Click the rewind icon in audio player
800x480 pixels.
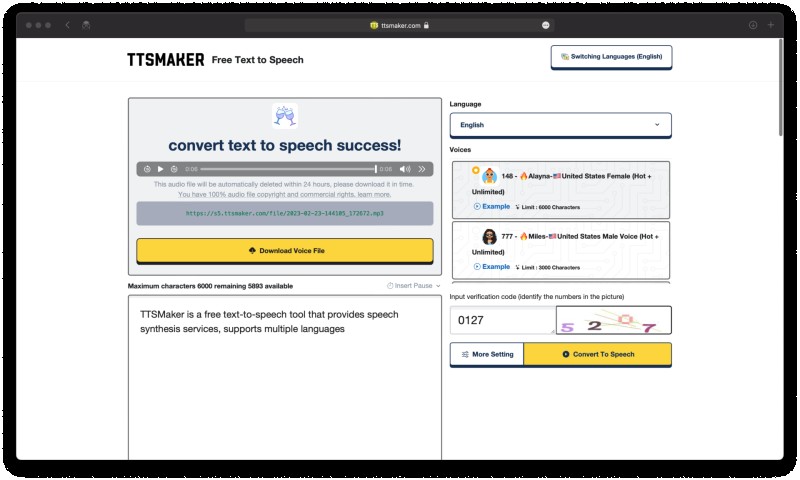147,169
